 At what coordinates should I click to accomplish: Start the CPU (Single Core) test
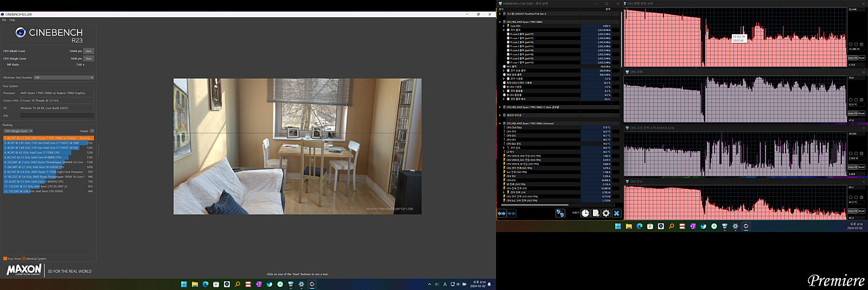point(88,59)
